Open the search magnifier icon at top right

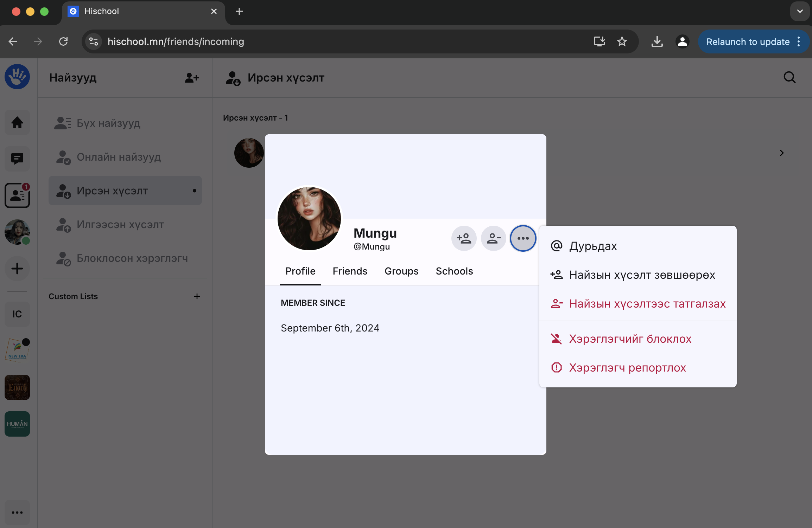789,77
